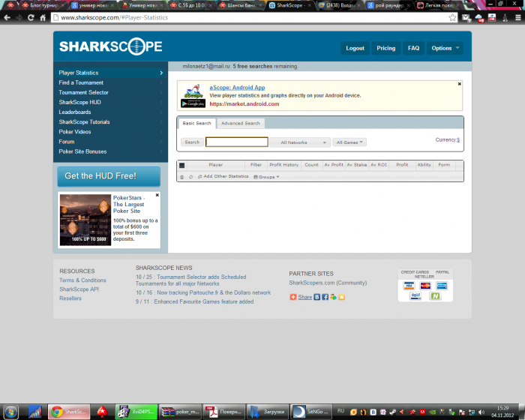This screenshot has height=420, width=525.
Task: Sort by the Av ROI column
Action: click(x=379, y=165)
